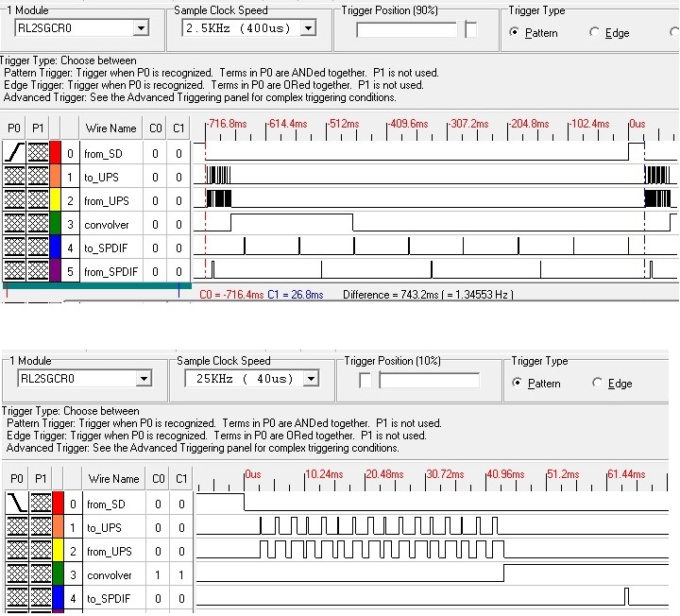Click the -716.8ms marker on the time ruler
The height and width of the screenshot is (616, 680).
(x=227, y=124)
